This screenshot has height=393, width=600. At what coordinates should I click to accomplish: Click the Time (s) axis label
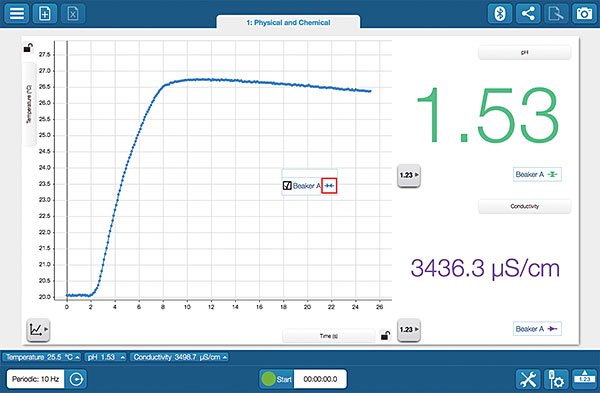pyautogui.click(x=329, y=336)
